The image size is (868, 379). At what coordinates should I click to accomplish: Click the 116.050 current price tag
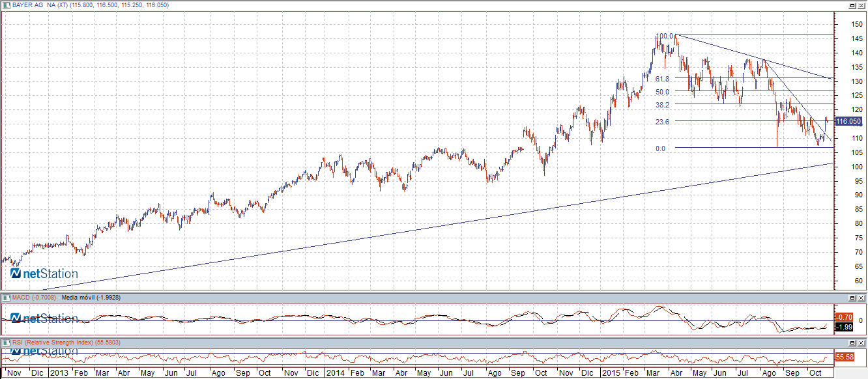click(848, 121)
